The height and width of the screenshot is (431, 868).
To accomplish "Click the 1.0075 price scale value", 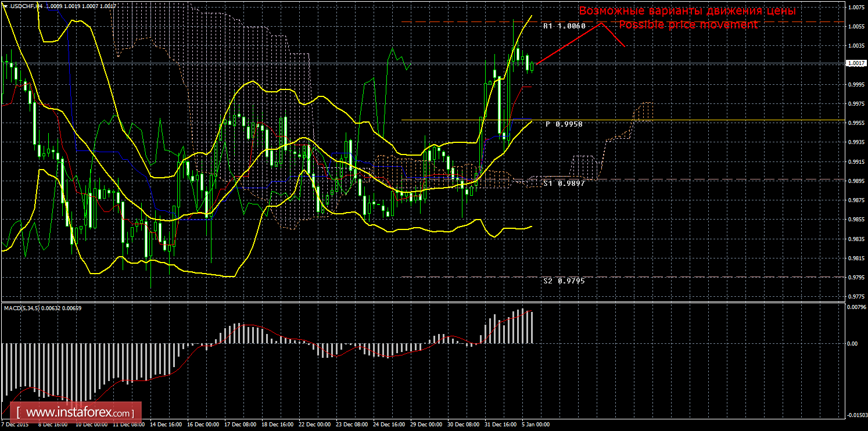I will (856, 8).
